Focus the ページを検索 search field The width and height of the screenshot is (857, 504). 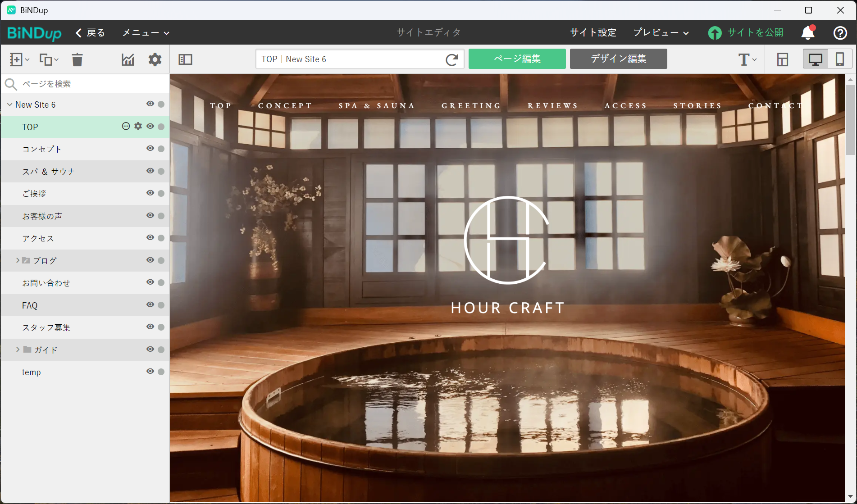(85, 84)
